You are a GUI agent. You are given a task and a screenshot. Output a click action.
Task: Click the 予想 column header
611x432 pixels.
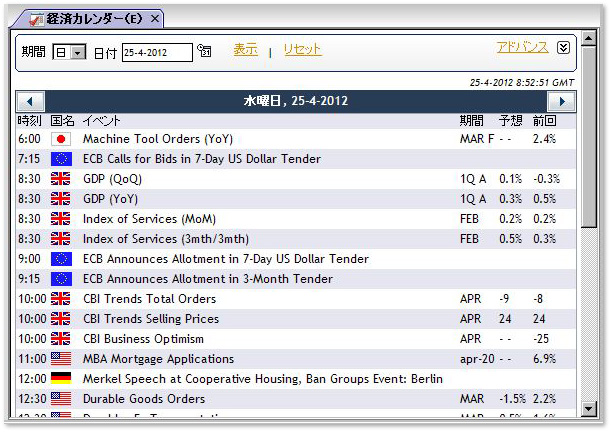coord(510,121)
